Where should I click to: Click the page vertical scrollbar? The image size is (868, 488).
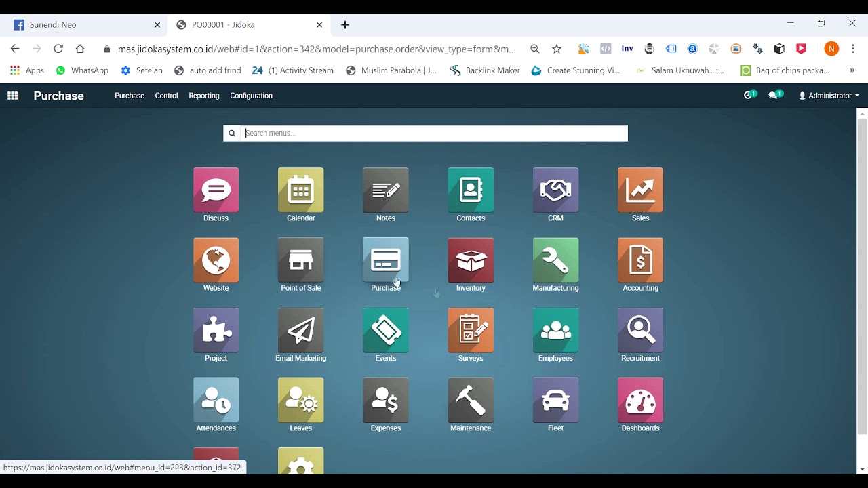pyautogui.click(x=862, y=278)
